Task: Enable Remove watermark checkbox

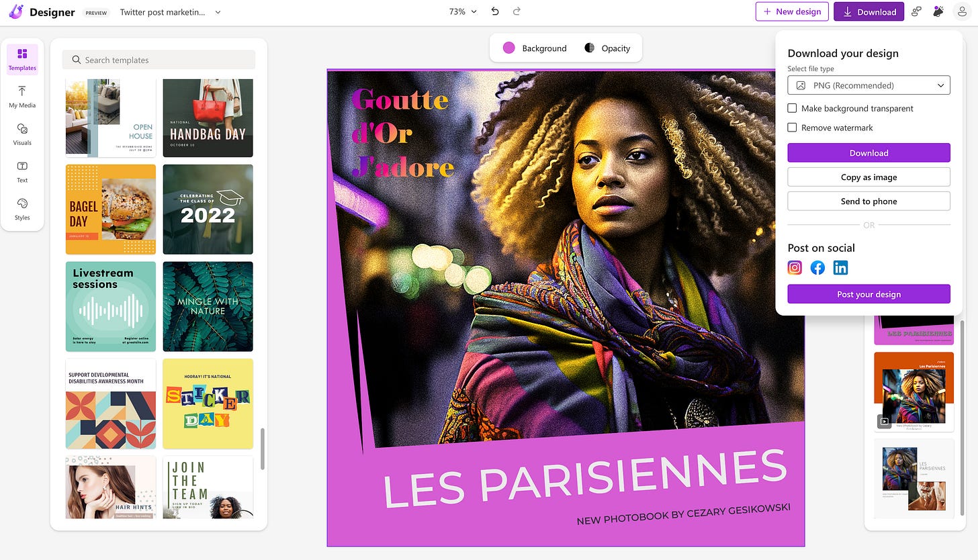Action: coord(792,128)
